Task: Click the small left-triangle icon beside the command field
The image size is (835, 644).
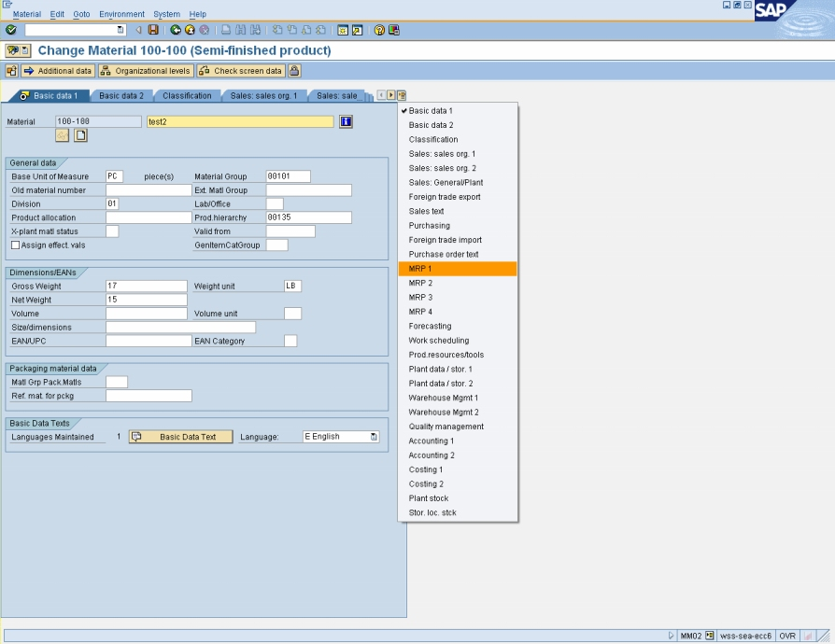Action: 138,30
